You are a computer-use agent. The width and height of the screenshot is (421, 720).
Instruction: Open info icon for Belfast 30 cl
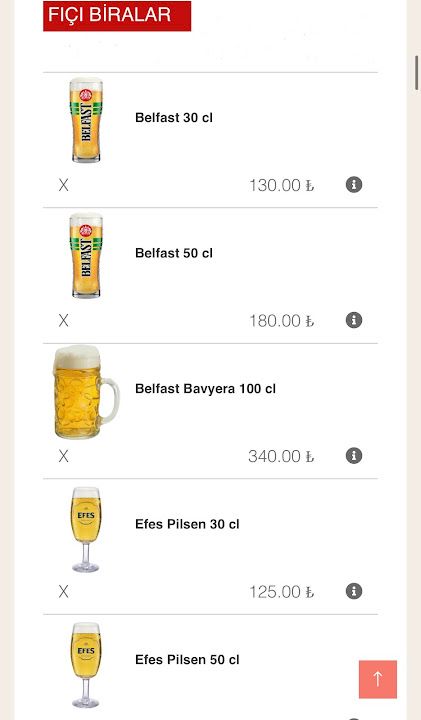point(354,185)
